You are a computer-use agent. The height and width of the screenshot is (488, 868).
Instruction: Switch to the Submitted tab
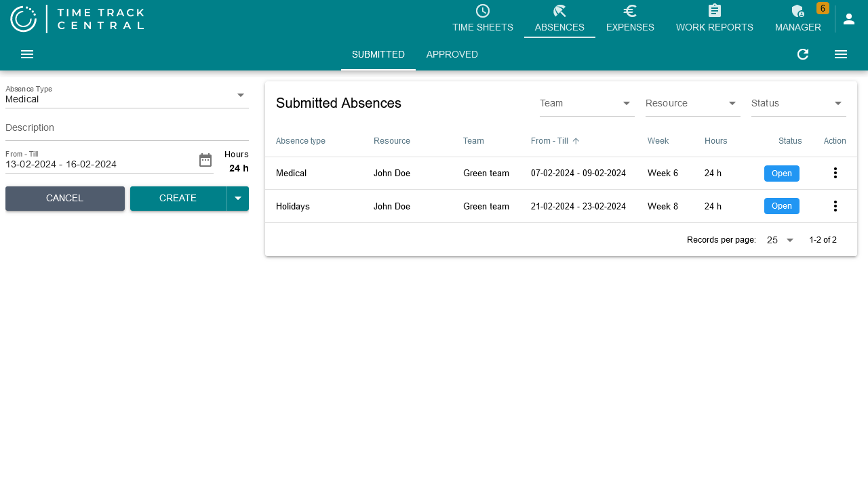(378, 54)
